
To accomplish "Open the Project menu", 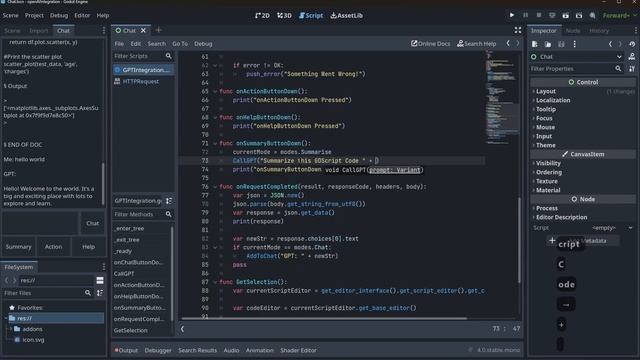I will [x=34, y=16].
